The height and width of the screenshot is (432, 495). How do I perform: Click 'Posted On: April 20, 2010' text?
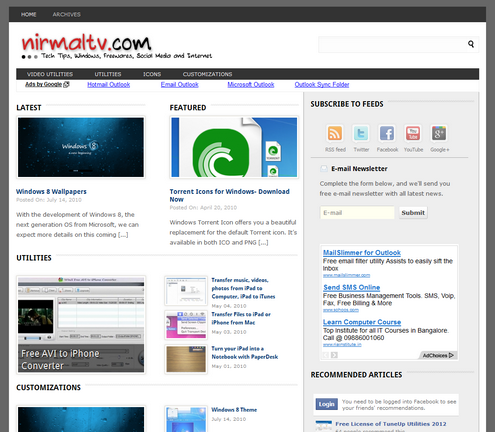pyautogui.click(x=203, y=208)
